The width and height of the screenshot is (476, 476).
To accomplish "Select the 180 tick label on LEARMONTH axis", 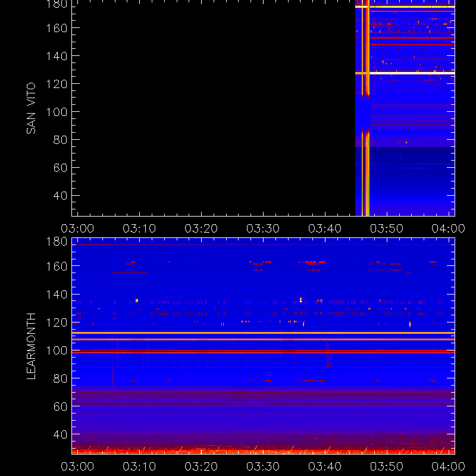I will tap(57, 242).
